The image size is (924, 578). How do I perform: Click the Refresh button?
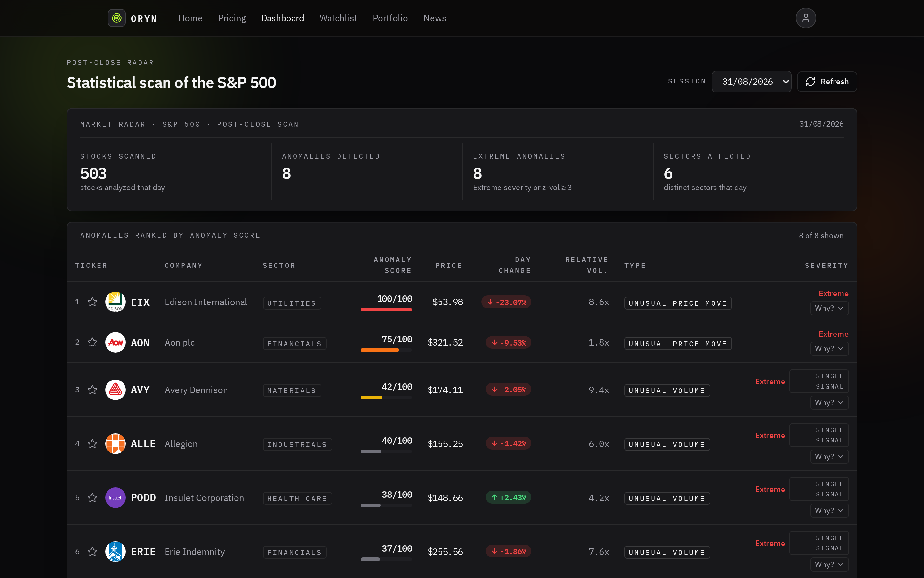coord(827,82)
